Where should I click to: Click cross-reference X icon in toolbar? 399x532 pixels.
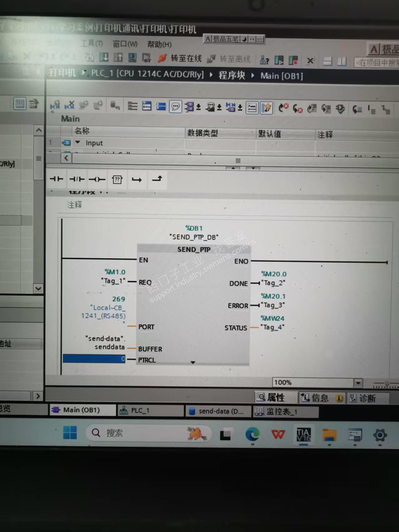click(x=310, y=60)
